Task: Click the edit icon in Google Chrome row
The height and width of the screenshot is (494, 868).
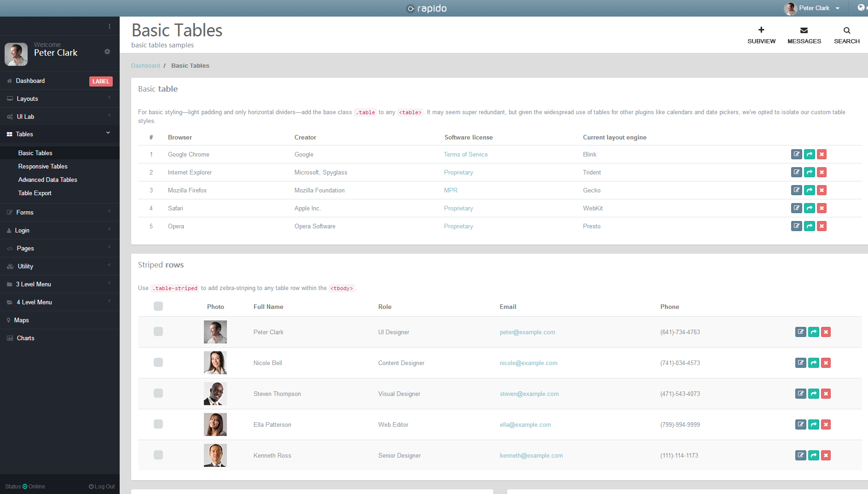Action: 796,154
